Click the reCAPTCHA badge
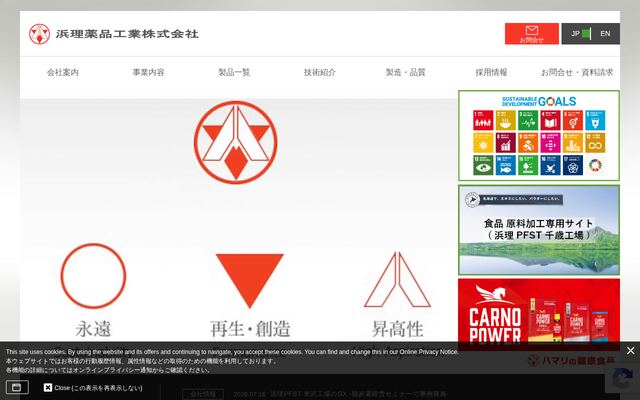Image resolution: width=640 pixels, height=400 pixels. tap(622, 379)
